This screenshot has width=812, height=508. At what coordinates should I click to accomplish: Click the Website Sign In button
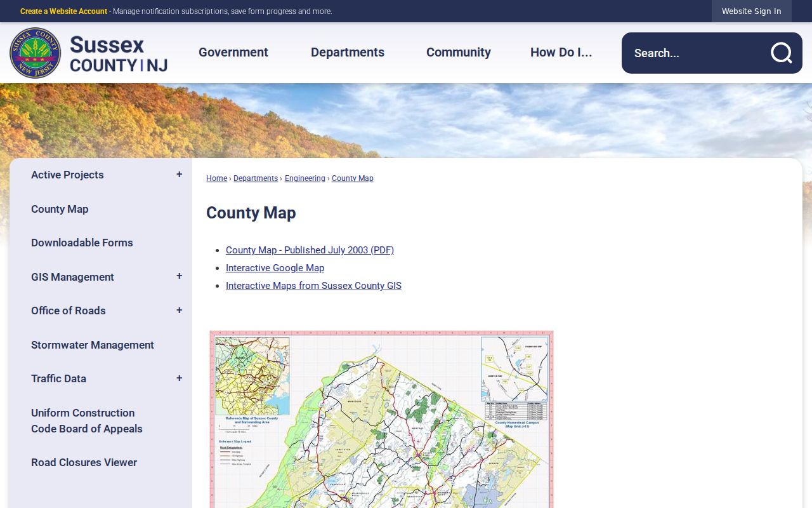pyautogui.click(x=752, y=11)
